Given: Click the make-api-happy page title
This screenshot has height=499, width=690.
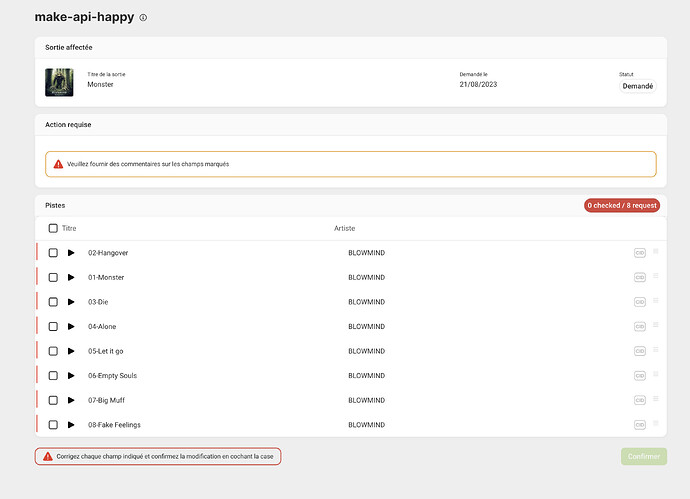Looking at the screenshot, I should (84, 17).
